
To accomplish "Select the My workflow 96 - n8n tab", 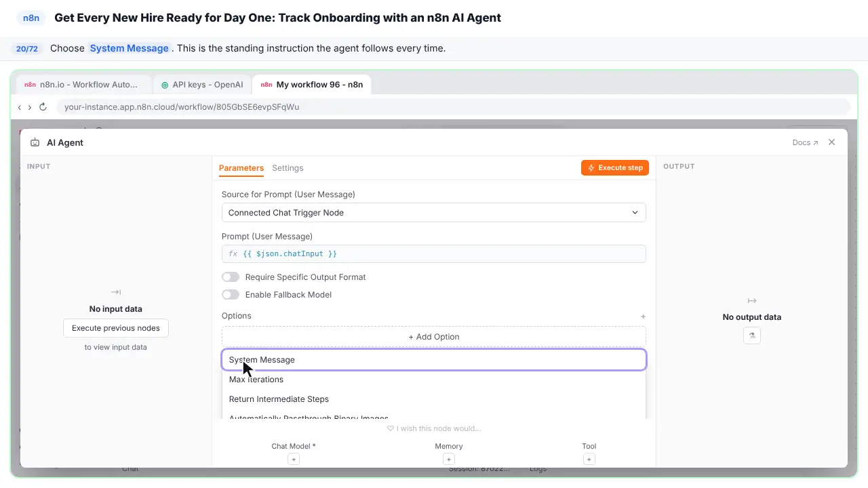I will 312,85.
